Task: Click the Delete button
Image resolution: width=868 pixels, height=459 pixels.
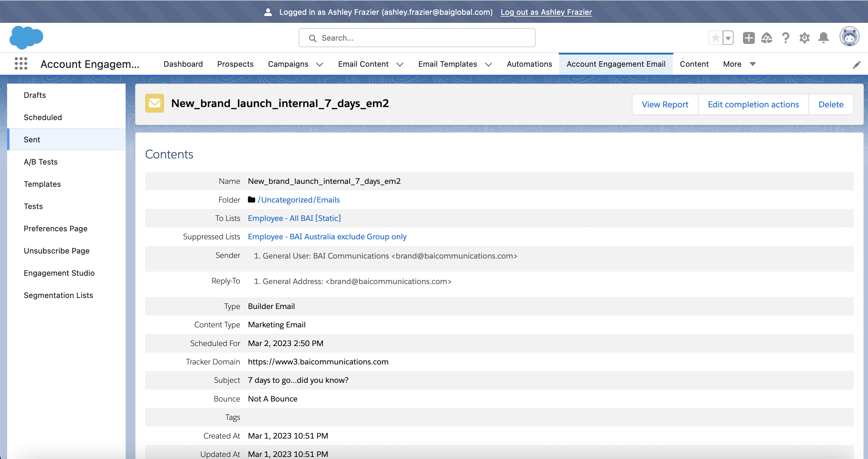Action: (x=831, y=105)
